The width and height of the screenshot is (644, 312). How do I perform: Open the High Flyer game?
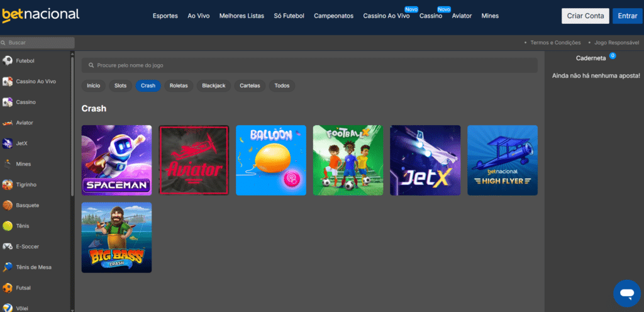point(502,160)
